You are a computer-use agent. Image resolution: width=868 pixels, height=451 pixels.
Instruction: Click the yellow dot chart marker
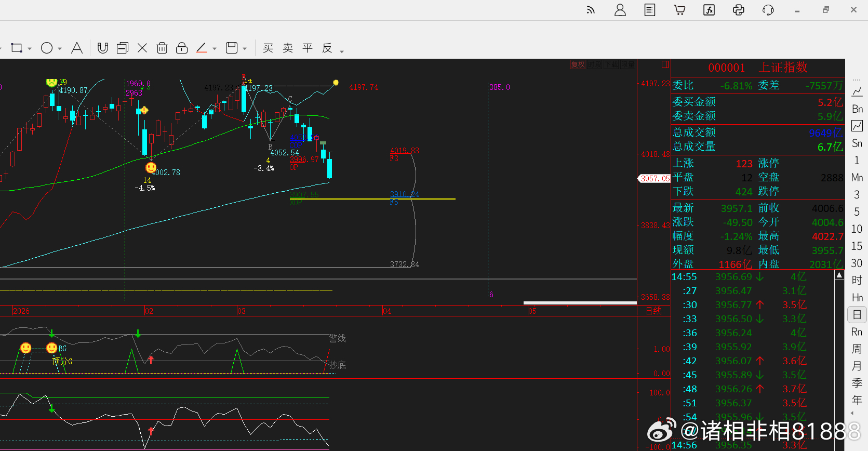click(336, 83)
